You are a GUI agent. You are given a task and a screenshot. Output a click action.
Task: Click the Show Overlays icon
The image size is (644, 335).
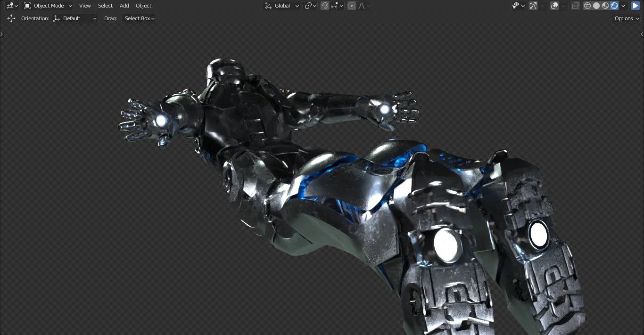[553, 6]
